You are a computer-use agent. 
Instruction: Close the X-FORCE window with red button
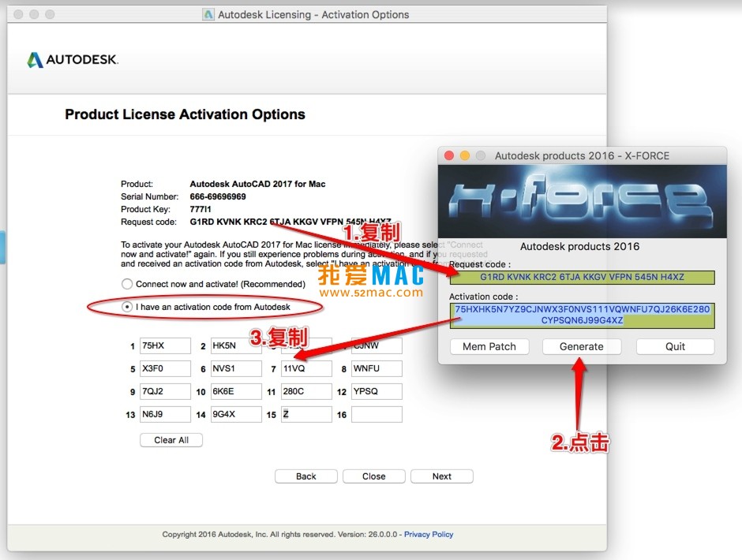(x=449, y=155)
